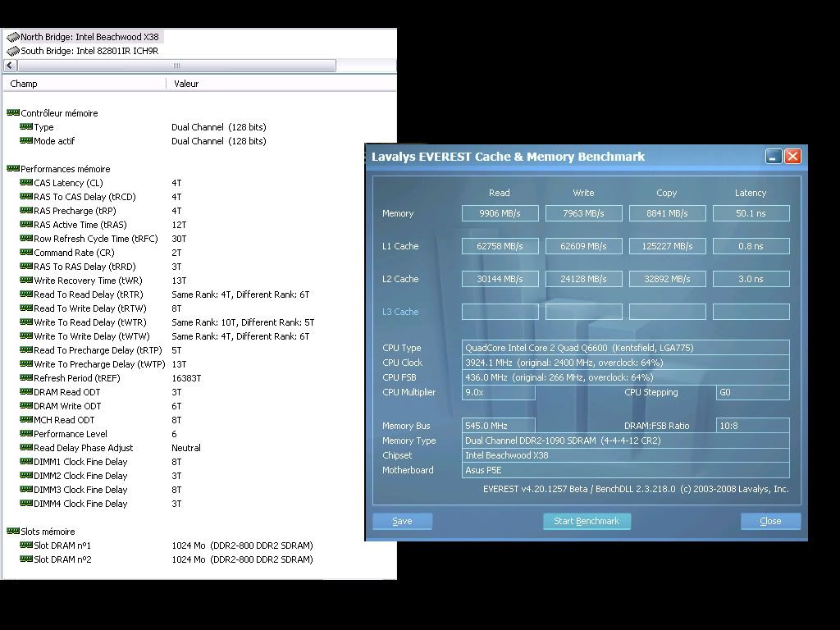840x630 pixels.
Task: Click the Memory Read 9906 MB/s field
Action: [x=500, y=213]
